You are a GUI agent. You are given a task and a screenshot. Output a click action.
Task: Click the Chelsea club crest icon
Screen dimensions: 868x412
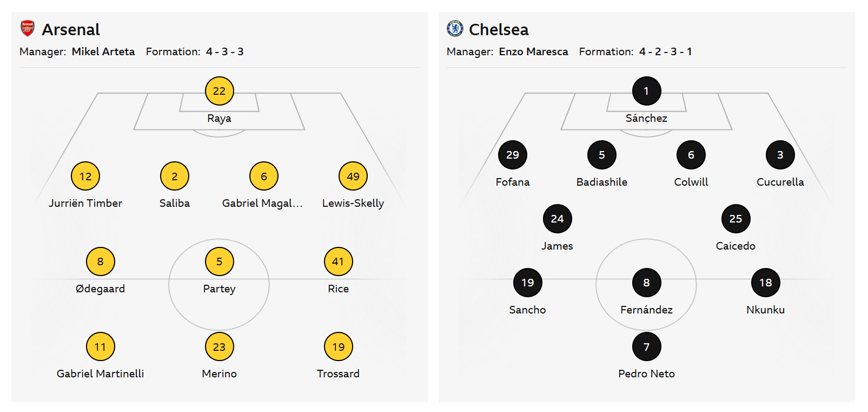(455, 28)
